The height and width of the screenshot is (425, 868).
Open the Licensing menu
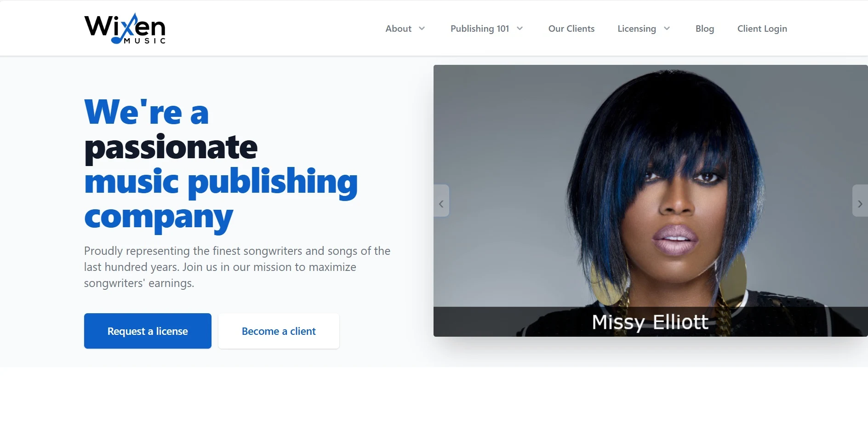637,29
